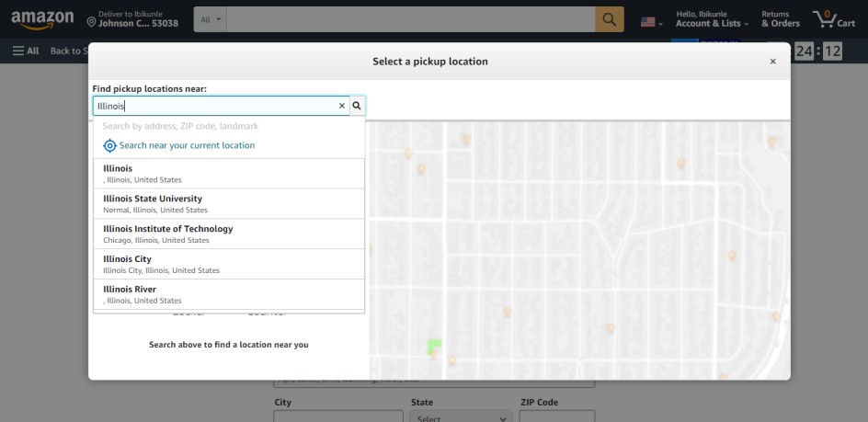The height and width of the screenshot is (422, 868).
Task: Click the pickup location search magnifier
Action: [x=357, y=106]
